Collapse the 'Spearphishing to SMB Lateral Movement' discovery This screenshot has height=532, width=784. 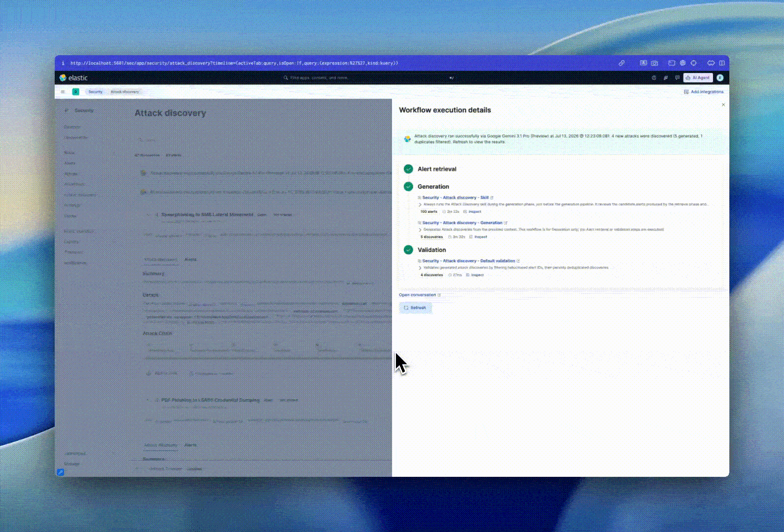tap(149, 215)
